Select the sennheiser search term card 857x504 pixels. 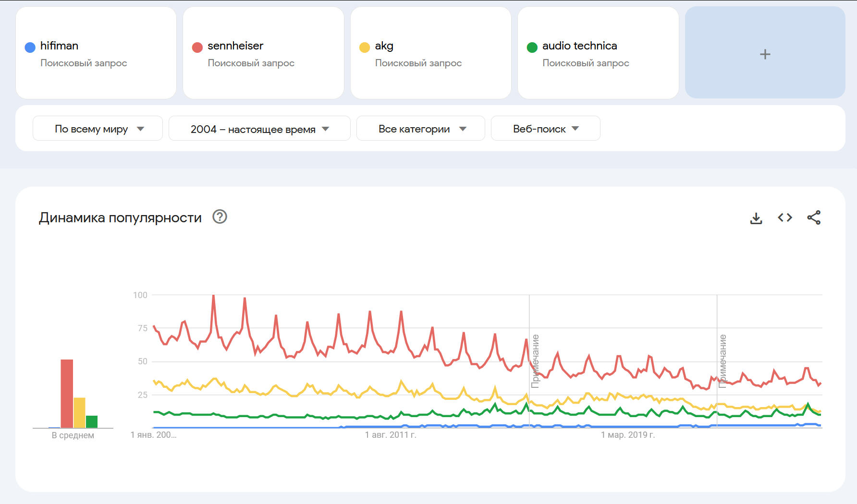coord(263,53)
